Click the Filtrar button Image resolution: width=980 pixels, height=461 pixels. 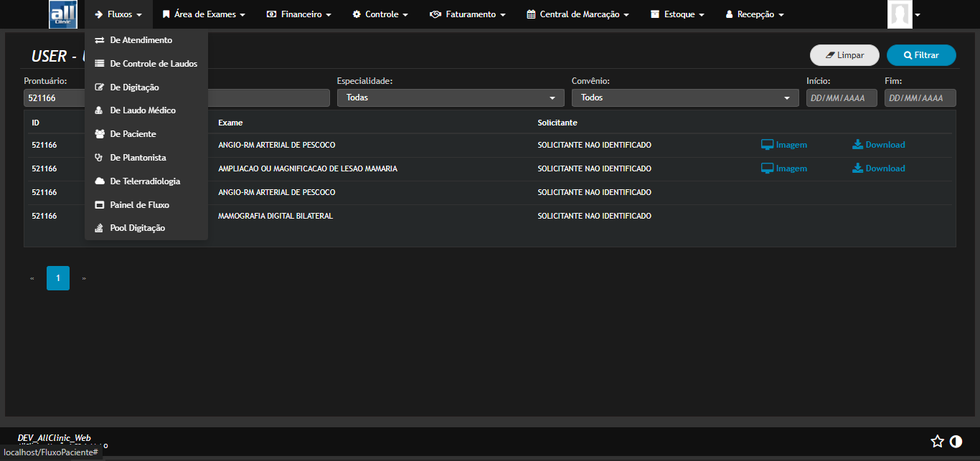pyautogui.click(x=921, y=55)
